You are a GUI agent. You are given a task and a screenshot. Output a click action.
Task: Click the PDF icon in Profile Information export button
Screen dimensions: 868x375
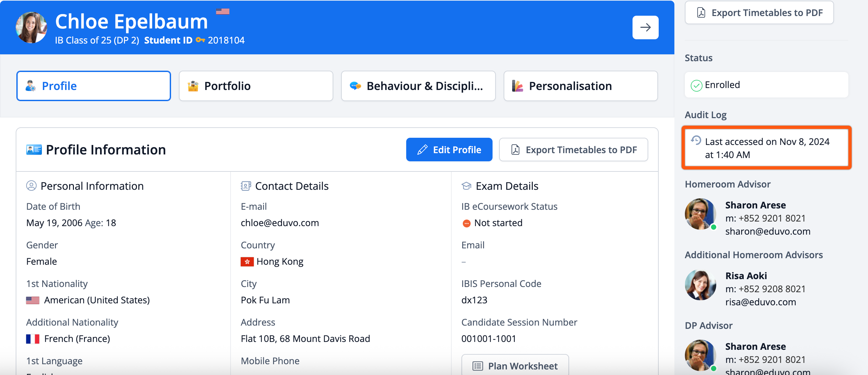coord(515,150)
